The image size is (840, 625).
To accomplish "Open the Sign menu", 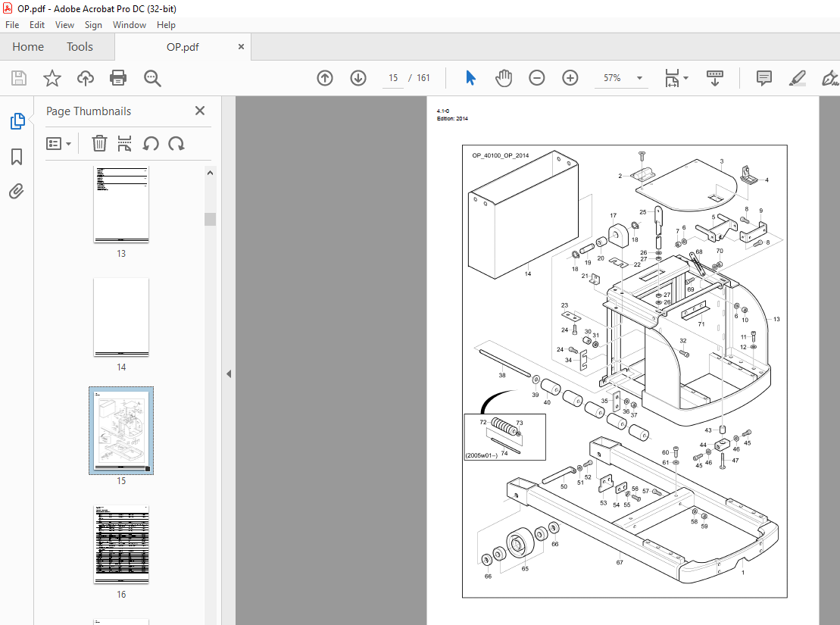I will click(93, 25).
